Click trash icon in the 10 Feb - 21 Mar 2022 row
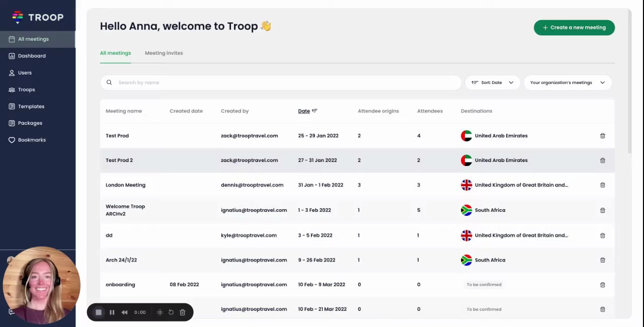 [x=602, y=309]
